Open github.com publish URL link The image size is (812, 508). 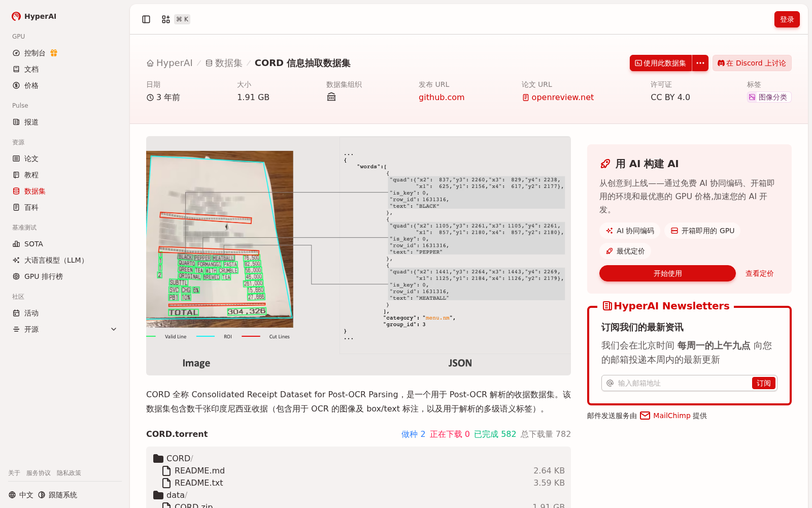point(442,97)
